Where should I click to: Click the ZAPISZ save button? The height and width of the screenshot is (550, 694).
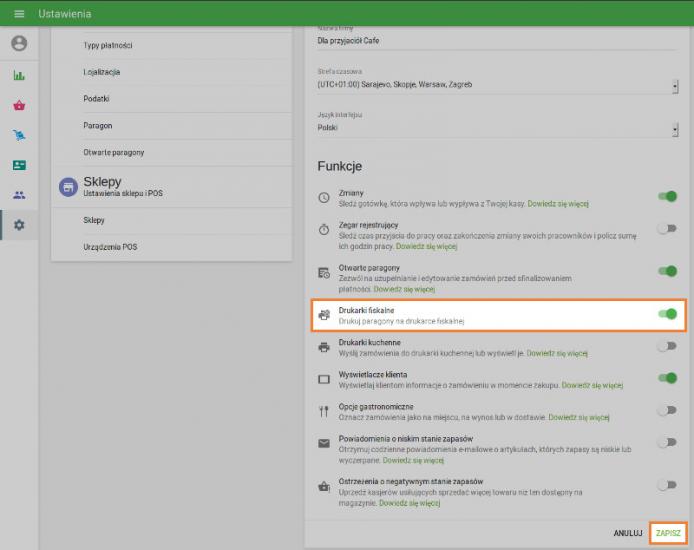pyautogui.click(x=668, y=534)
